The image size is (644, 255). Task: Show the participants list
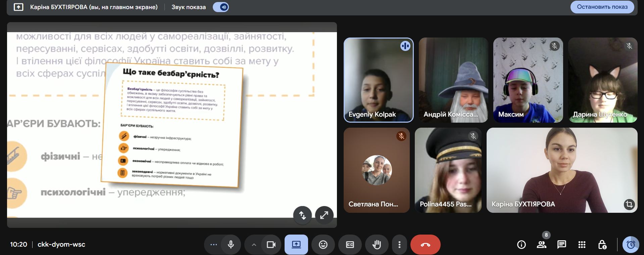click(541, 245)
